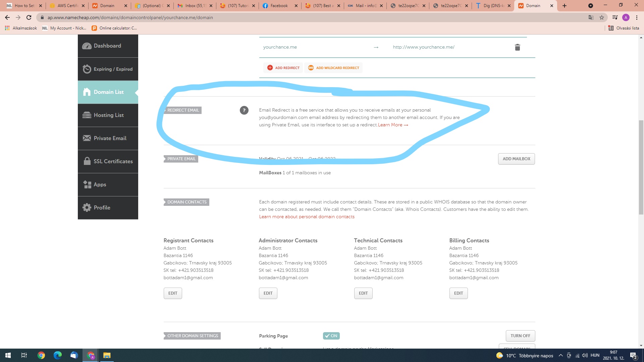Open Private Email sidebar section
Image resolution: width=644 pixels, height=362 pixels.
pos(108,138)
